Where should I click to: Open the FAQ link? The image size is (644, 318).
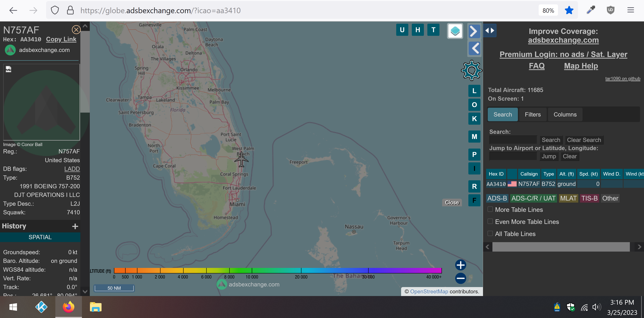(x=536, y=66)
